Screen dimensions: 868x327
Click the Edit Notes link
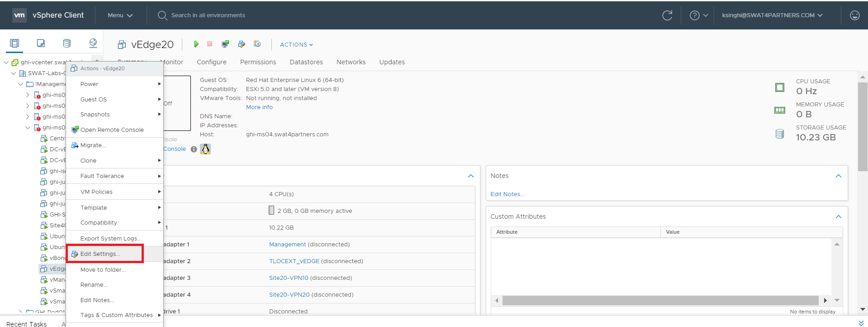[507, 194]
